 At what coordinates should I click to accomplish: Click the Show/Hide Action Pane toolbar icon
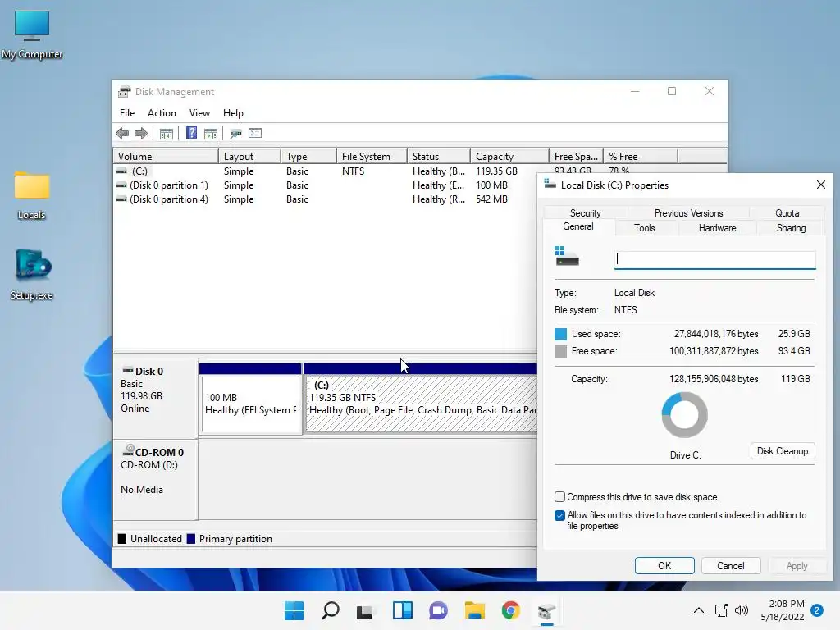click(211, 134)
